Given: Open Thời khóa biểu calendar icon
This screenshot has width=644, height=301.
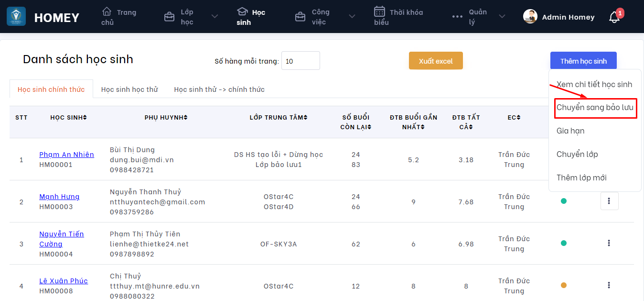Looking at the screenshot, I should [379, 11].
